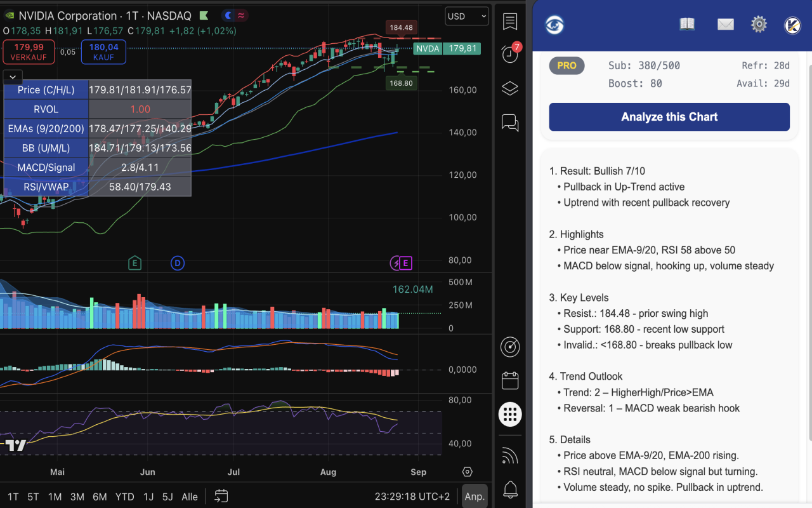Image resolution: width=812 pixels, height=508 pixels.
Task: Click the RSI/VWAP value 58.40/179.43
Action: (140, 187)
